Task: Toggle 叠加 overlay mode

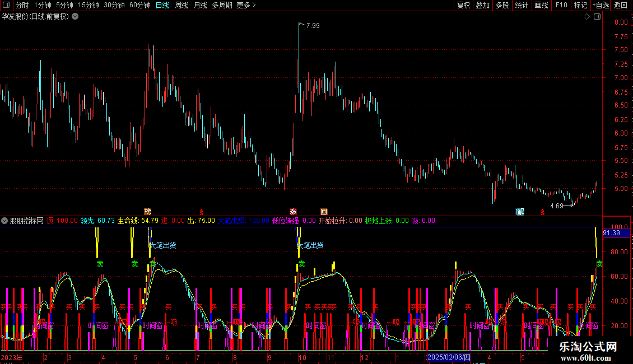Action: pos(482,5)
